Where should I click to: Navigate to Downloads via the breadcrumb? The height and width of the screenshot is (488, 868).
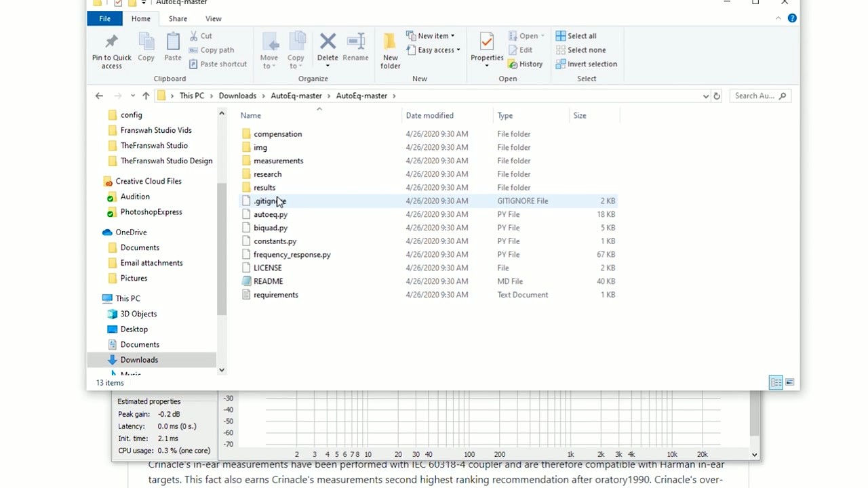click(237, 96)
